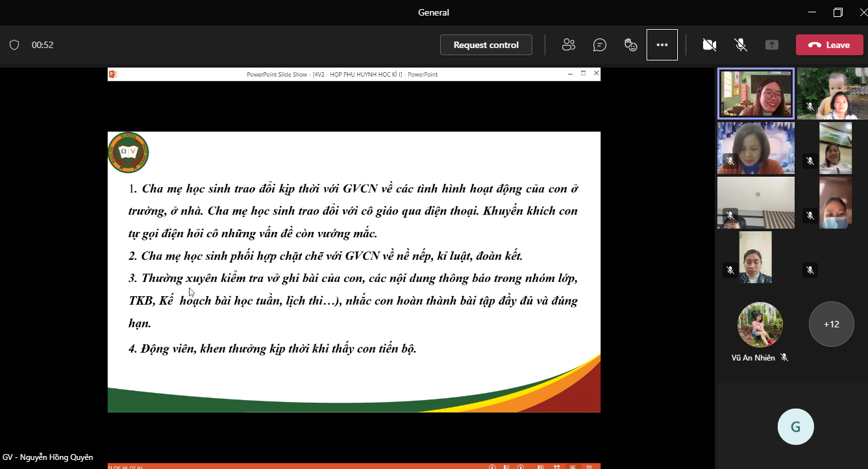Click the shield security icon
This screenshot has width=868, height=469.
click(x=14, y=45)
